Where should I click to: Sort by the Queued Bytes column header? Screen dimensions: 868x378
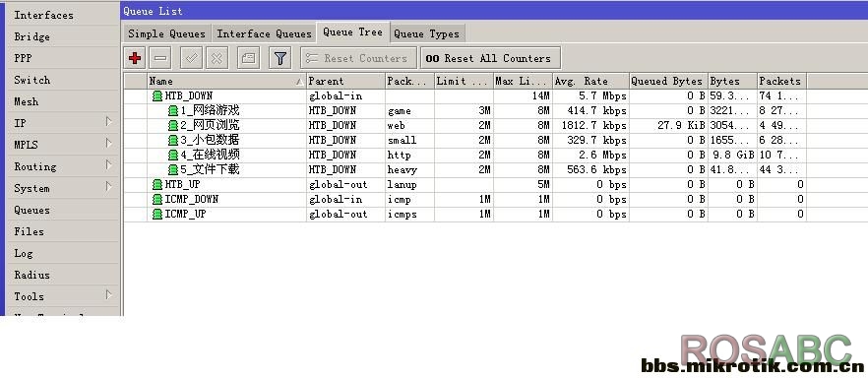click(x=668, y=82)
